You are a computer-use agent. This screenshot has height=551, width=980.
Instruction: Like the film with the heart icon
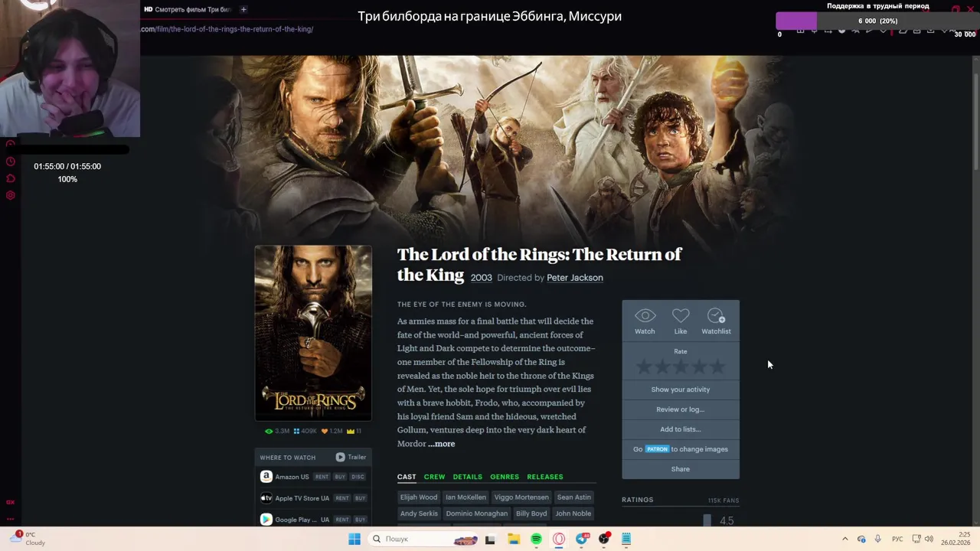tap(681, 316)
